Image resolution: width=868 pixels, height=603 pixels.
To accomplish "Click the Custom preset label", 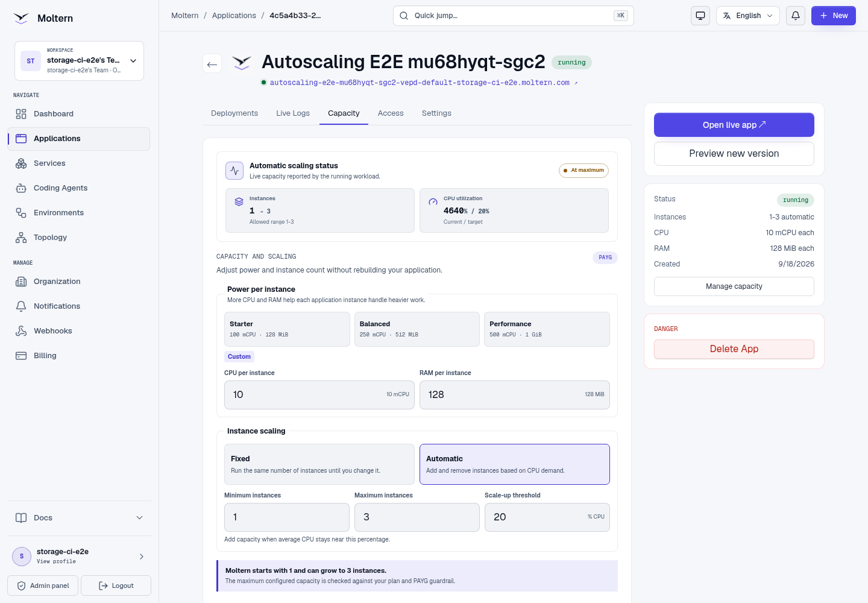I will [239, 357].
